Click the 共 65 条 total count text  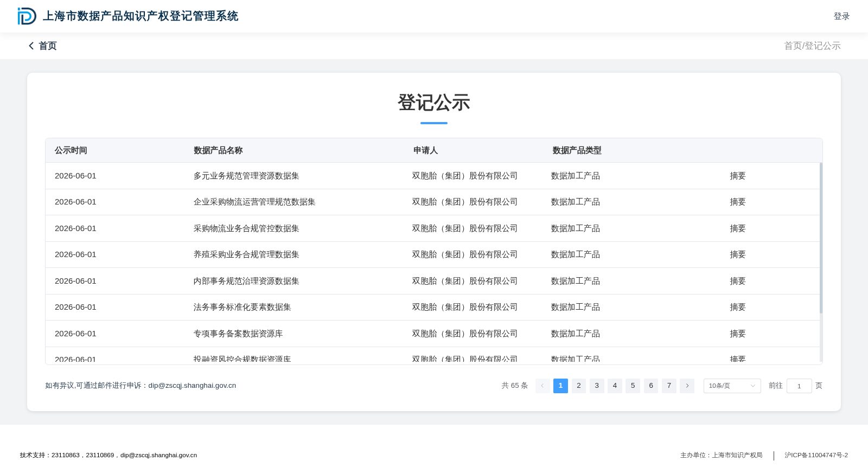tap(514, 386)
